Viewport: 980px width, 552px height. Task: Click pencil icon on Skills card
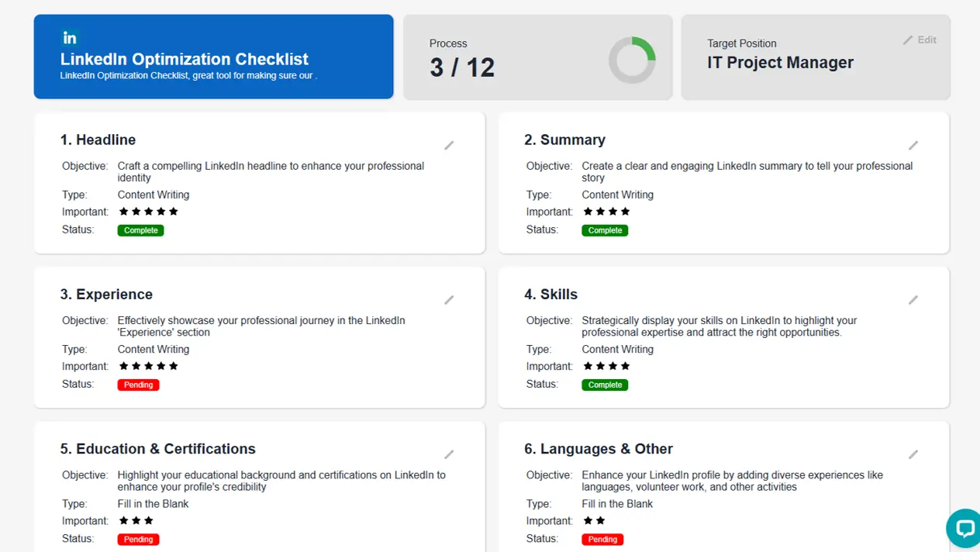tap(913, 300)
